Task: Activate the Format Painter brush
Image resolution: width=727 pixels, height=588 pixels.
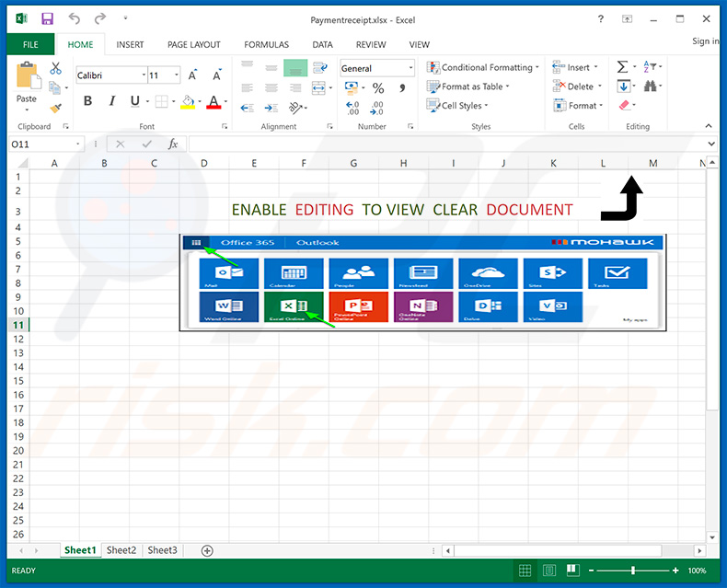Action: 55,108
